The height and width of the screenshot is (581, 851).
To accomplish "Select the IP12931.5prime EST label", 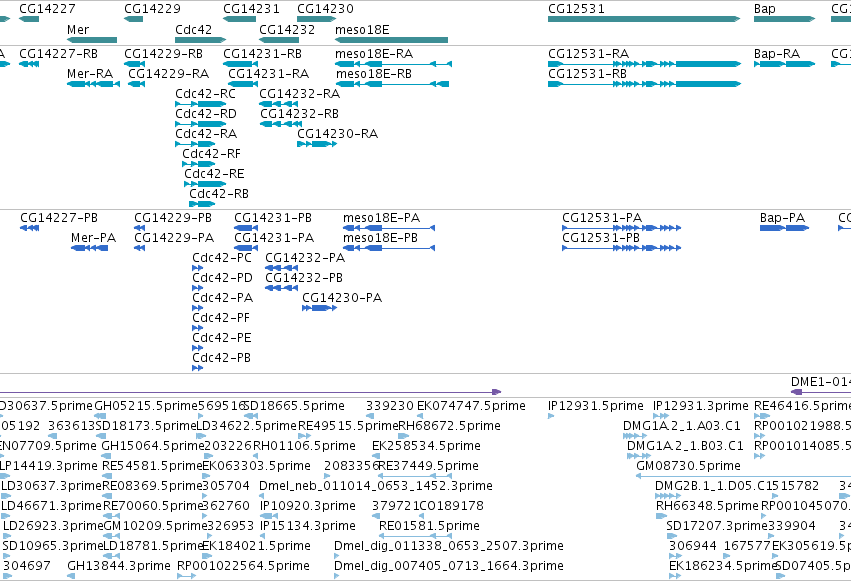I will click(x=595, y=406).
